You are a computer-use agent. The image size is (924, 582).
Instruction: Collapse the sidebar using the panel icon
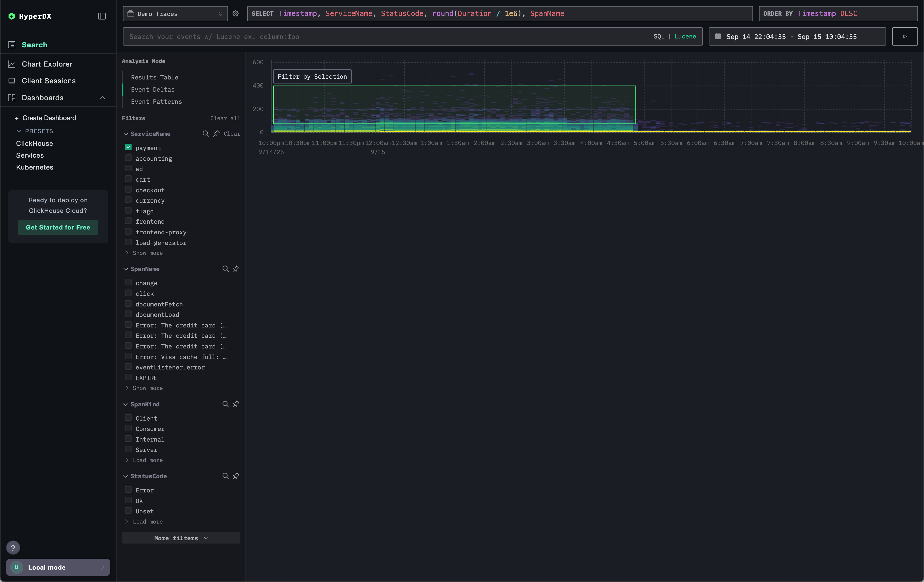point(102,16)
